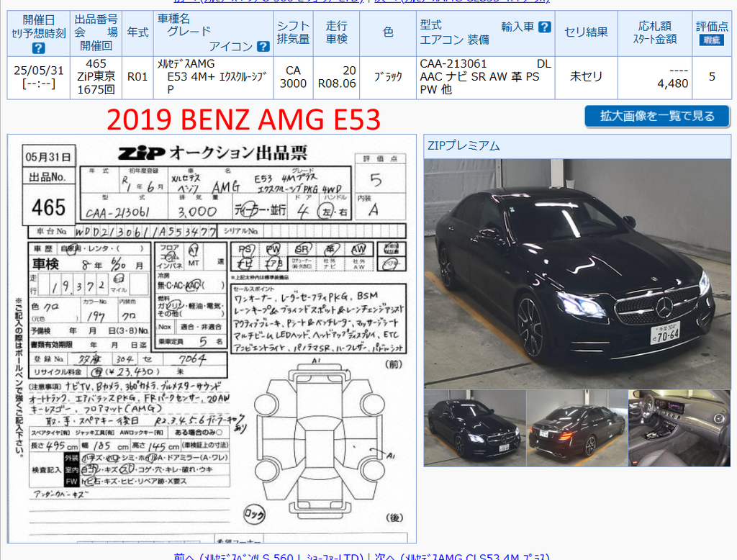Click the score value 5 in the table row
737x560 pixels.
coord(712,76)
